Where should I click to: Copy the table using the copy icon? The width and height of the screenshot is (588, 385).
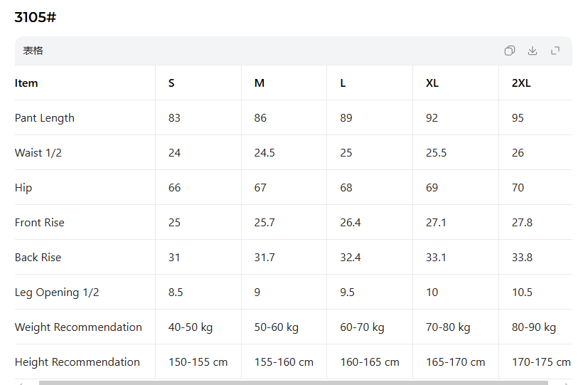click(x=510, y=51)
